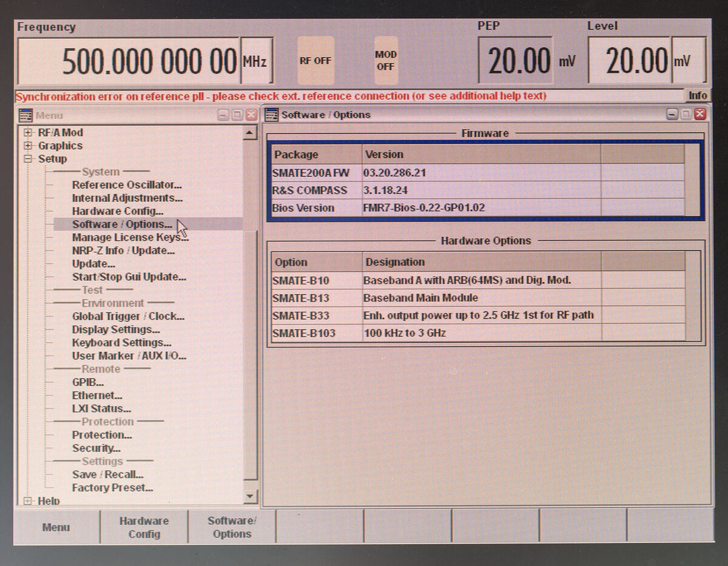This screenshot has height=566, width=728.
Task: Click the menu scrollbar up arrow
Action: coord(250,133)
